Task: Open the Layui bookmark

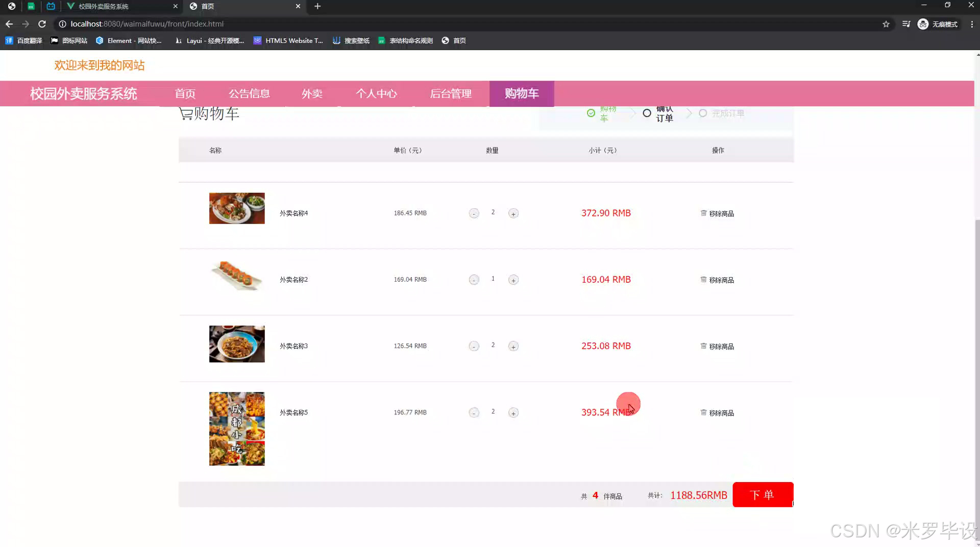Action: [209, 40]
